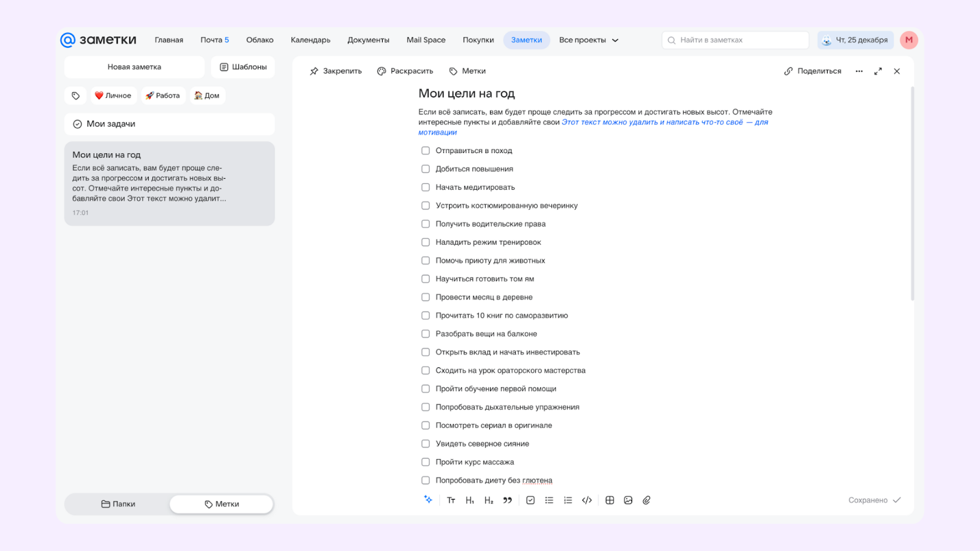Apply Heading 1 formatting

[469, 500]
